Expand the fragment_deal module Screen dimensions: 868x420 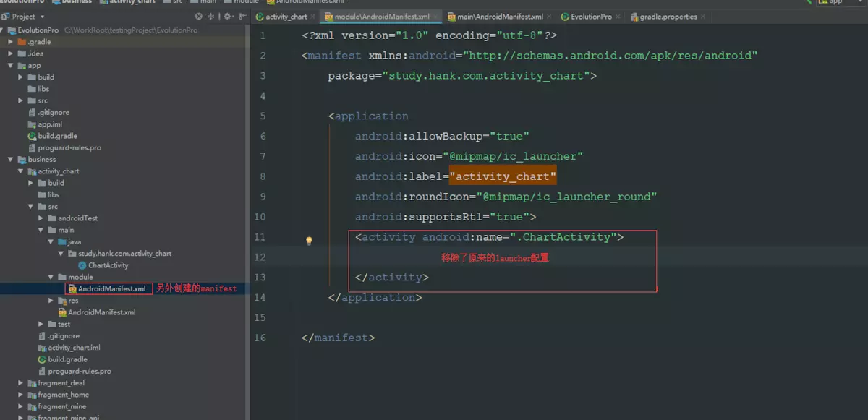coord(20,383)
